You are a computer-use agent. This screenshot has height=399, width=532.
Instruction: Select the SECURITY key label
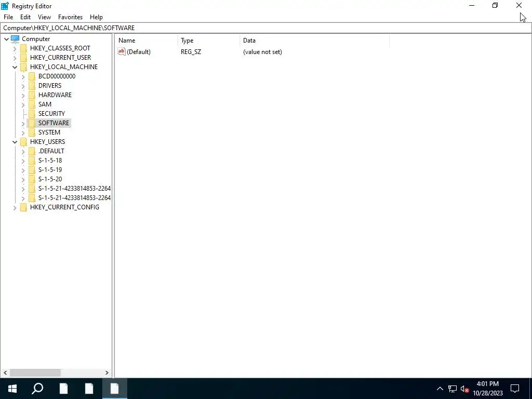pyautogui.click(x=51, y=113)
